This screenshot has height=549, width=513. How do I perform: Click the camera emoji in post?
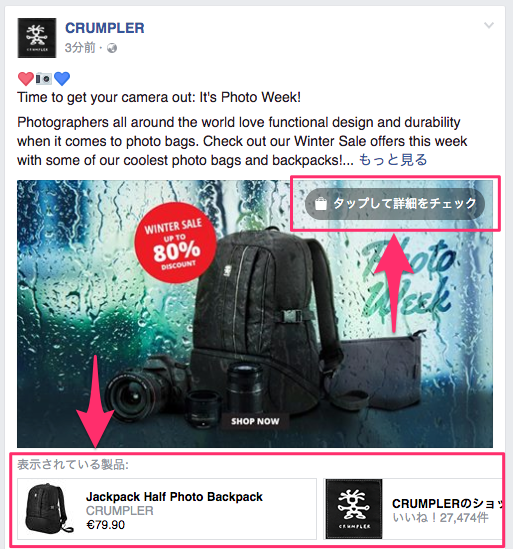44,78
